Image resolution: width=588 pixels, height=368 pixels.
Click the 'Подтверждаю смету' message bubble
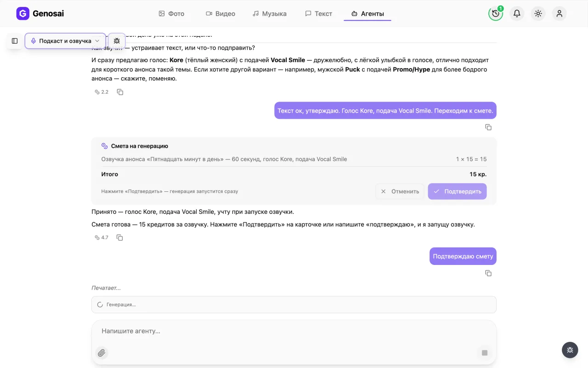point(463,256)
